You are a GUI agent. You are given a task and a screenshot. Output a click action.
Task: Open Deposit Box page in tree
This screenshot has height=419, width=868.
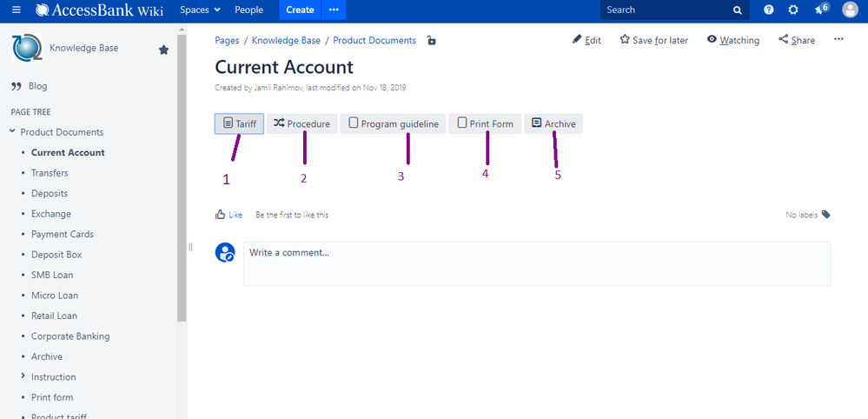56,256
